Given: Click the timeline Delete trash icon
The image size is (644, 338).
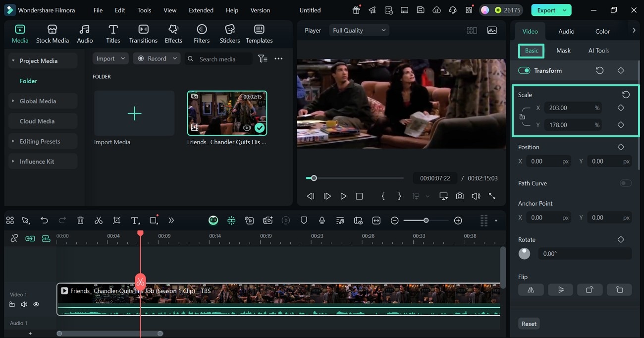Looking at the screenshot, I should [x=81, y=221].
